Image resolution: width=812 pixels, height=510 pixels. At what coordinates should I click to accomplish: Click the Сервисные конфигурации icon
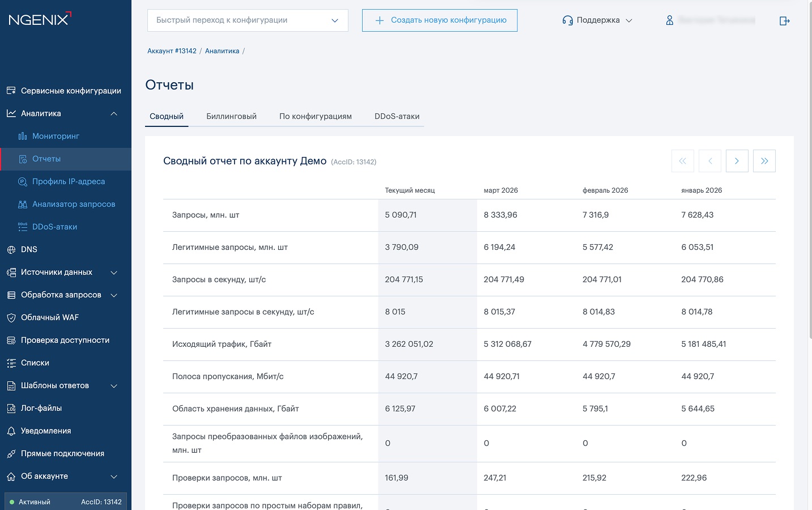(11, 91)
